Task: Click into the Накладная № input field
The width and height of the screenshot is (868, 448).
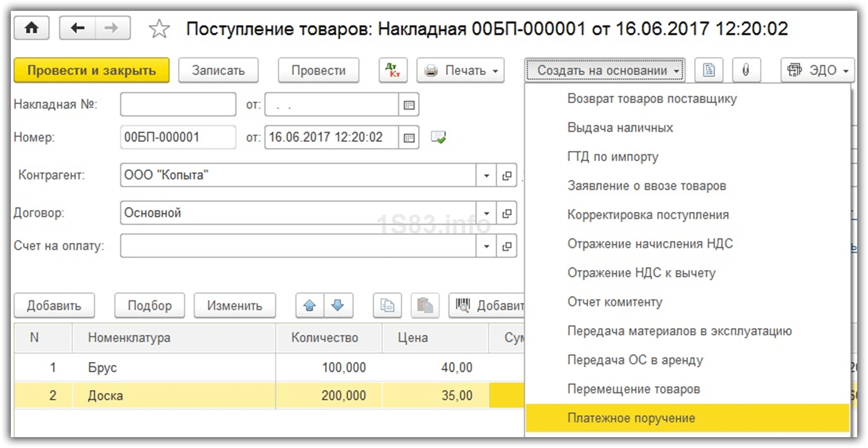Action: 178,105
